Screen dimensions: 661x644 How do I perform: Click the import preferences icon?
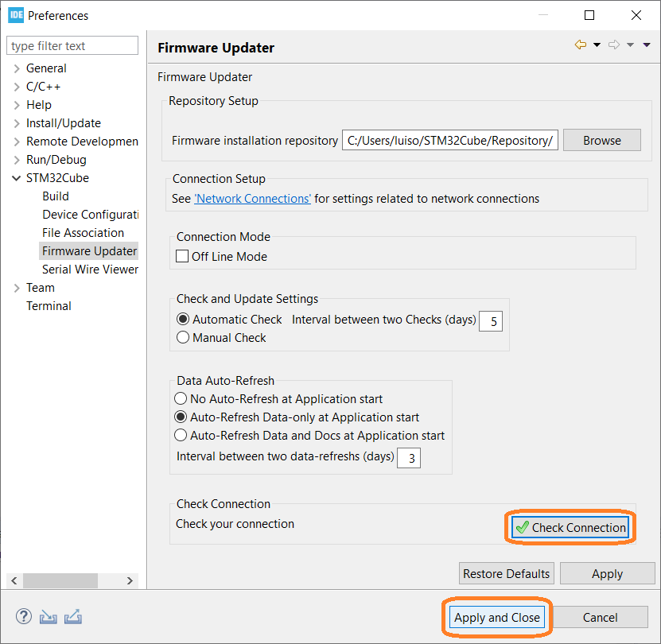48,617
